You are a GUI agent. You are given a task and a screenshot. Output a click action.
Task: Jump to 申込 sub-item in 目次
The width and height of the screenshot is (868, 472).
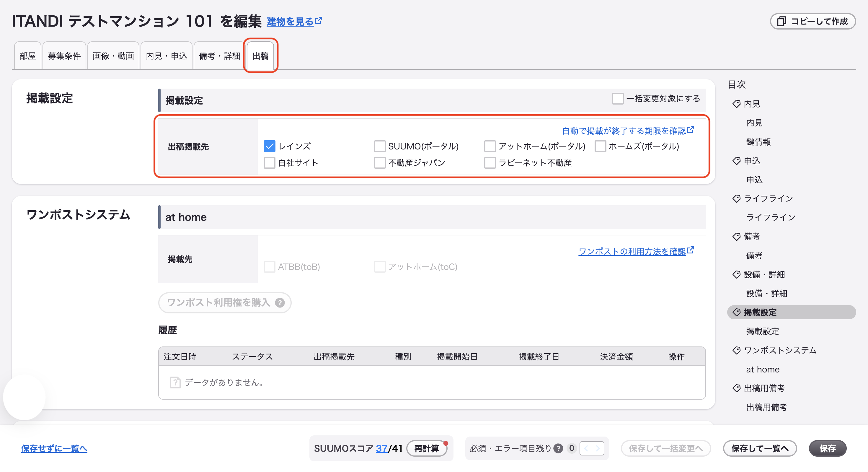point(754,180)
